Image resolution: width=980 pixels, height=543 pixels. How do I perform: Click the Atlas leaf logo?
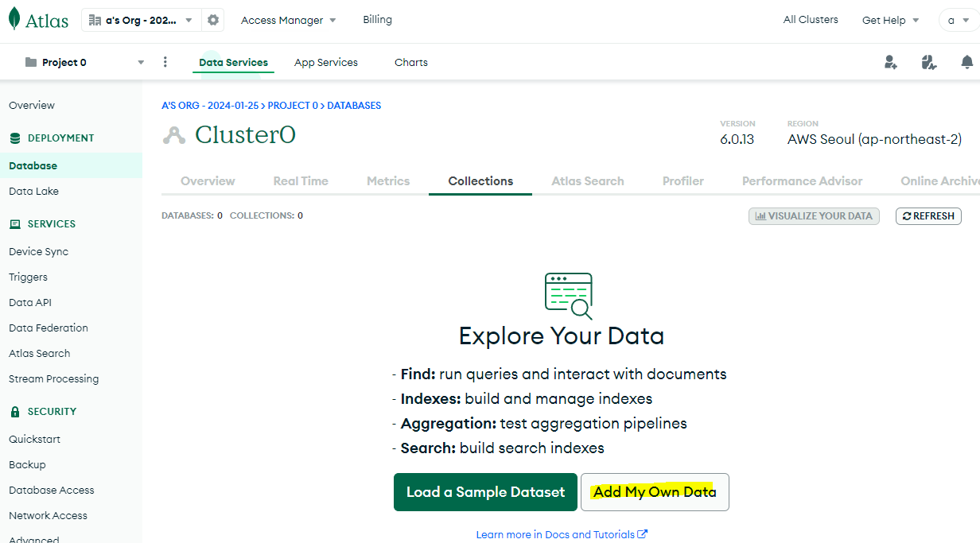pos(14,19)
